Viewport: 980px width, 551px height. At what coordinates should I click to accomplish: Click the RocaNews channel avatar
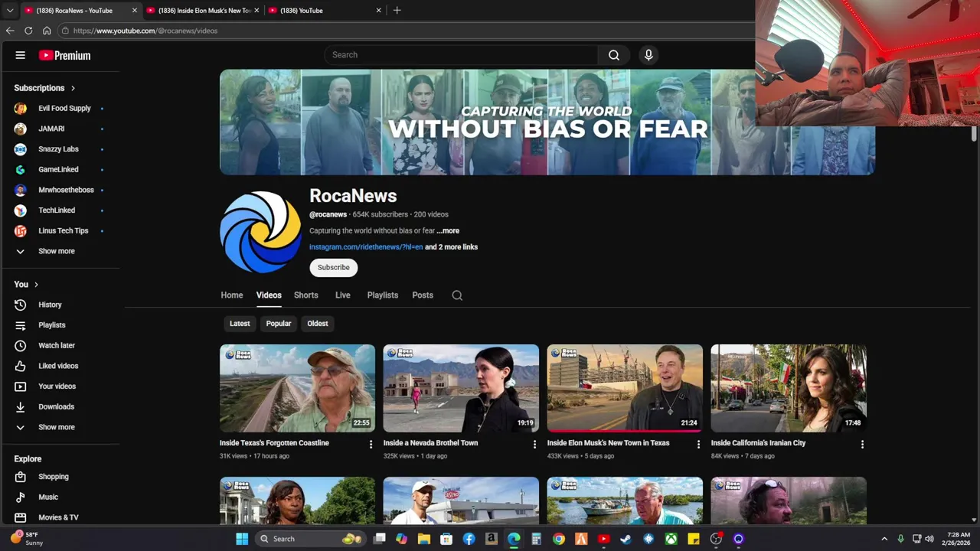click(x=260, y=232)
